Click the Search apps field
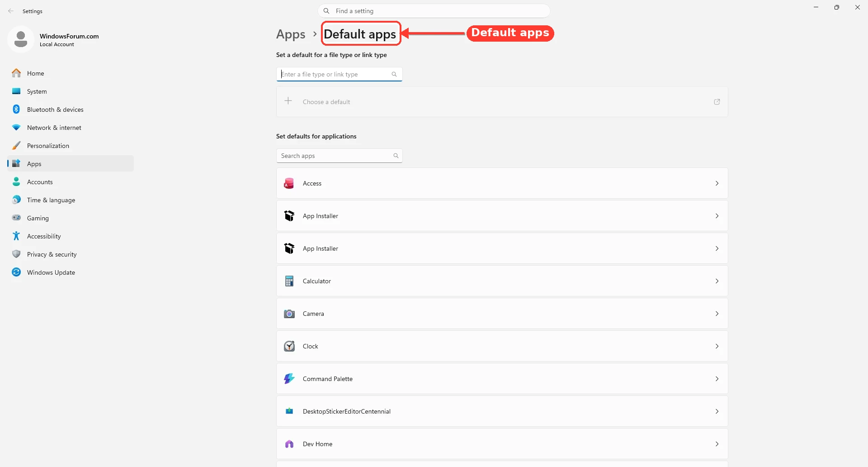 pos(340,156)
